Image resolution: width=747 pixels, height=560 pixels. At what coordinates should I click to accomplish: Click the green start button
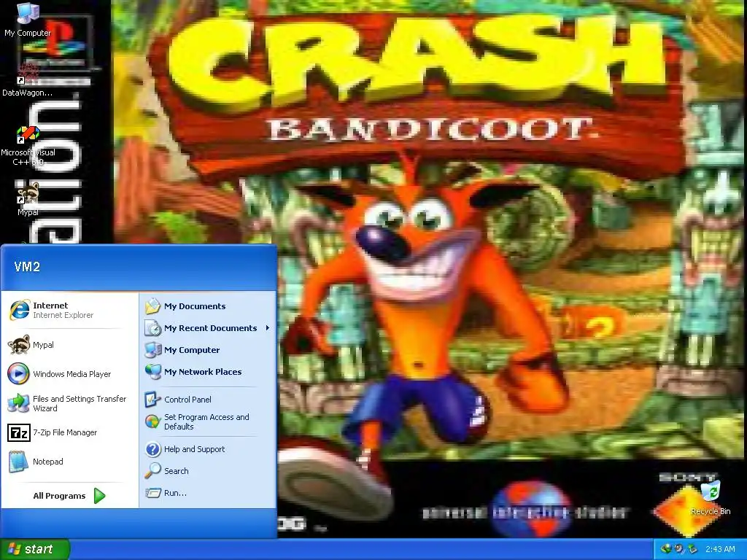pyautogui.click(x=35, y=549)
